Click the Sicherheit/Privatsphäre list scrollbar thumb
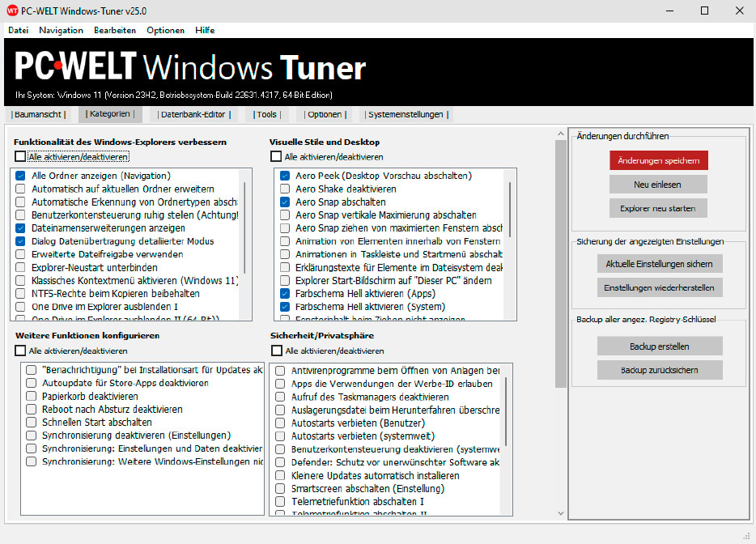 (x=506, y=412)
